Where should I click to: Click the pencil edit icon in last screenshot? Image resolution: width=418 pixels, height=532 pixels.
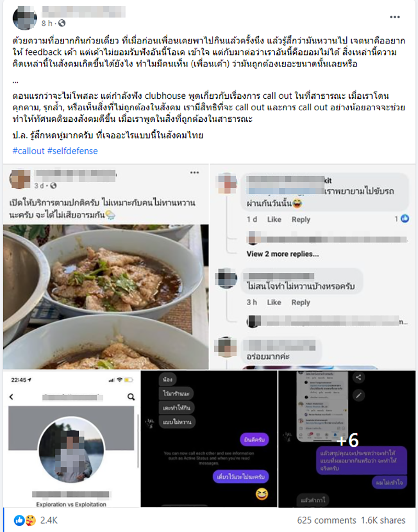pos(358,395)
